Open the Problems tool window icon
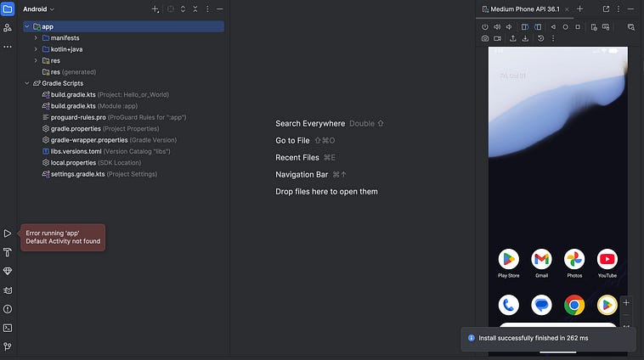The image size is (644, 360). click(8, 309)
